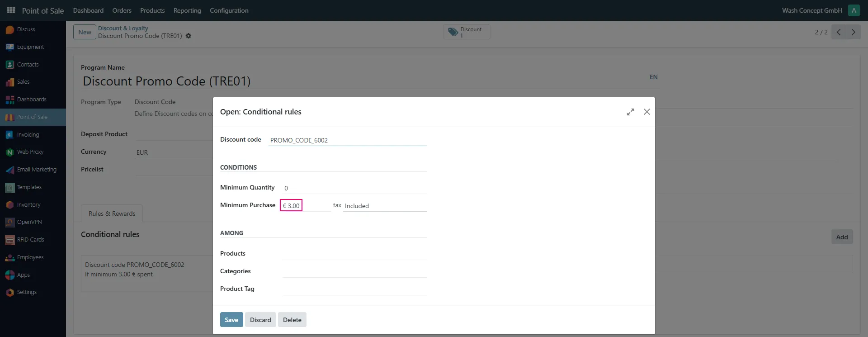Expand the dialog to full screen
The width and height of the screenshot is (868, 337).
coord(630,112)
